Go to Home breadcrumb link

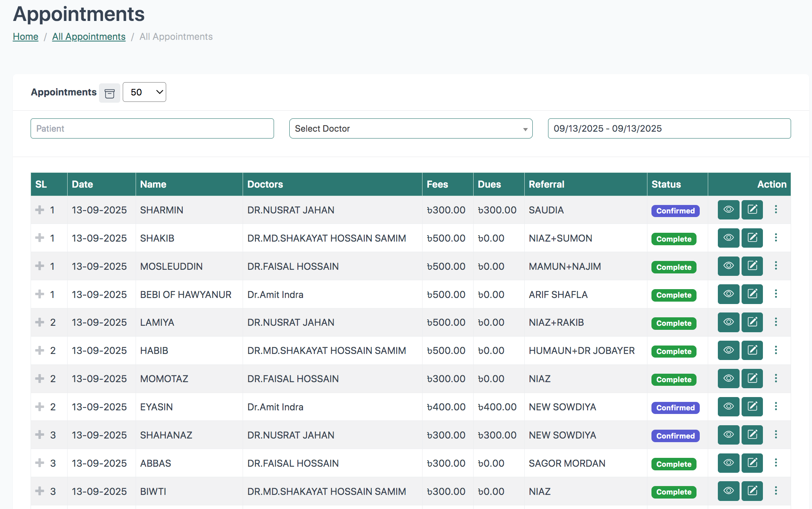pyautogui.click(x=25, y=37)
